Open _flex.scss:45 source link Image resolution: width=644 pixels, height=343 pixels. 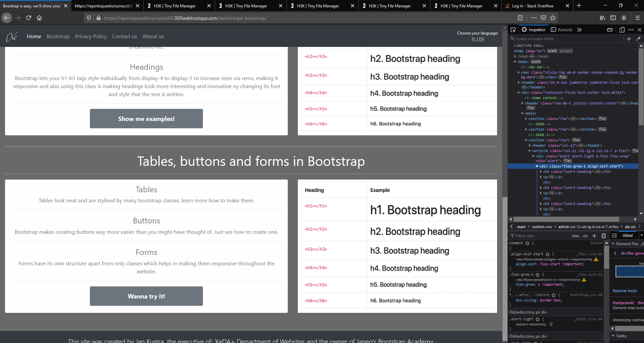coord(589,254)
